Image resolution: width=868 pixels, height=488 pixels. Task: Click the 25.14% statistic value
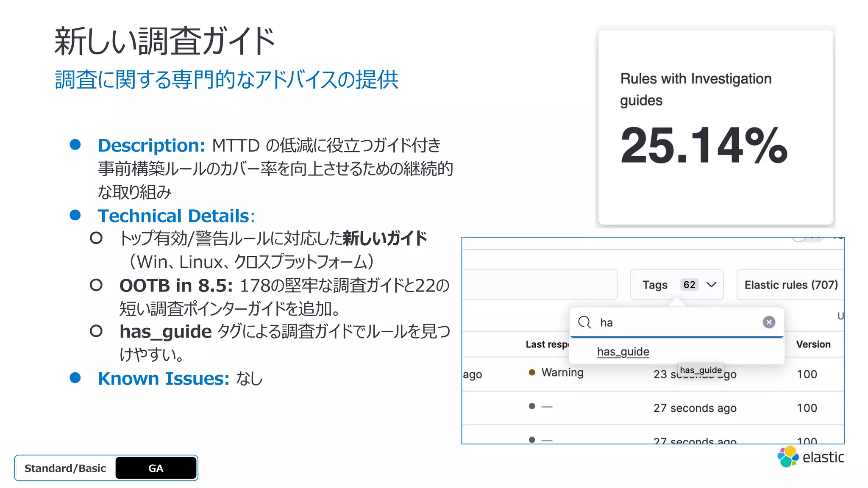pyautogui.click(x=704, y=145)
